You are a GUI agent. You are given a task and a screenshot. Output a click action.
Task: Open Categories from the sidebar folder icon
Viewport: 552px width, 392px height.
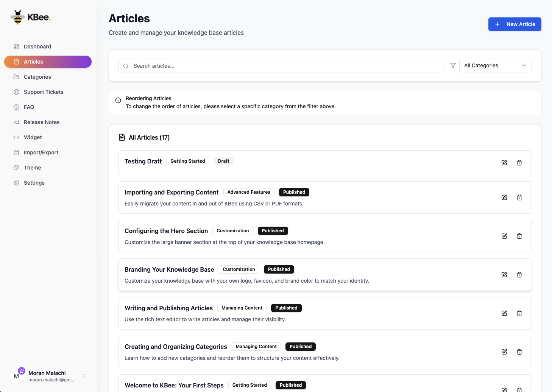point(16,76)
